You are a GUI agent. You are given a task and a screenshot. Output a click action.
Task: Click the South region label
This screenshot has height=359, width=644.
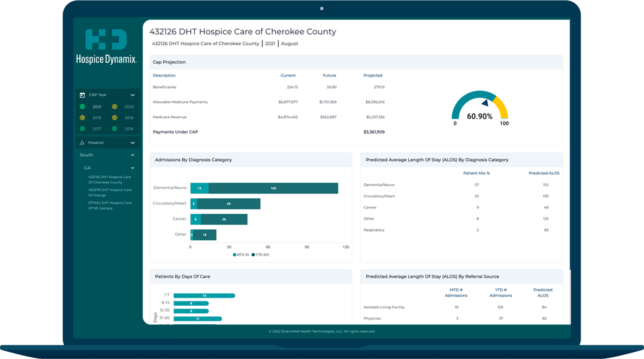(86, 155)
